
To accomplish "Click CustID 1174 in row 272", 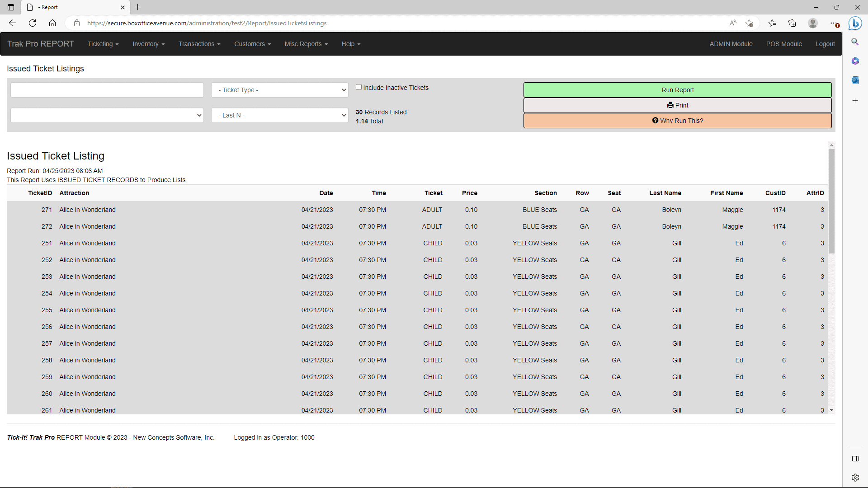I will (779, 226).
